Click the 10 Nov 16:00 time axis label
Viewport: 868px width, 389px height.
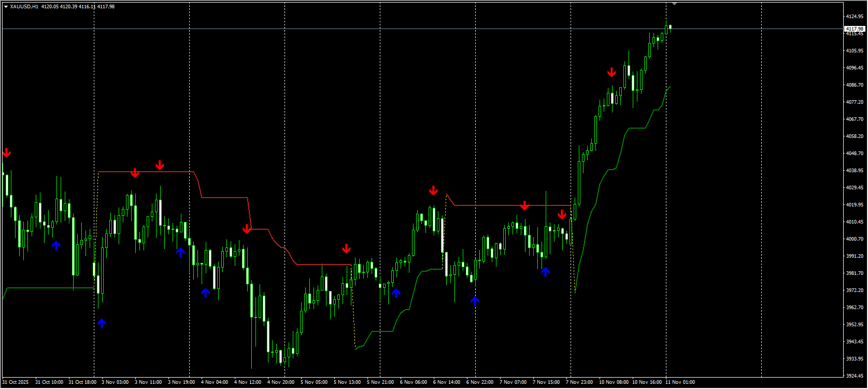[647, 382]
